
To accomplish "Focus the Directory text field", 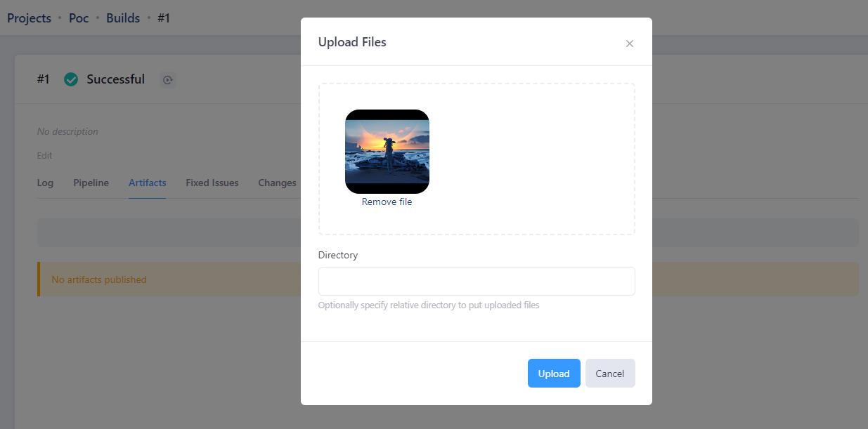I will (x=476, y=281).
